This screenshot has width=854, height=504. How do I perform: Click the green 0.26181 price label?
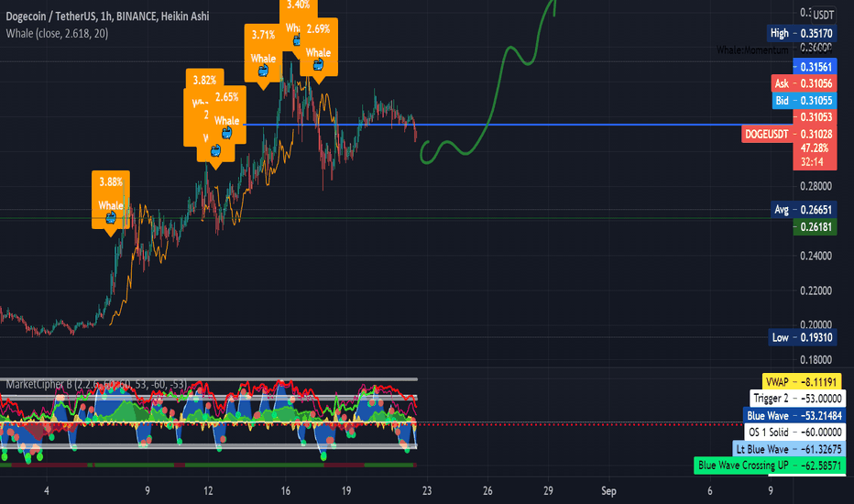pos(815,226)
